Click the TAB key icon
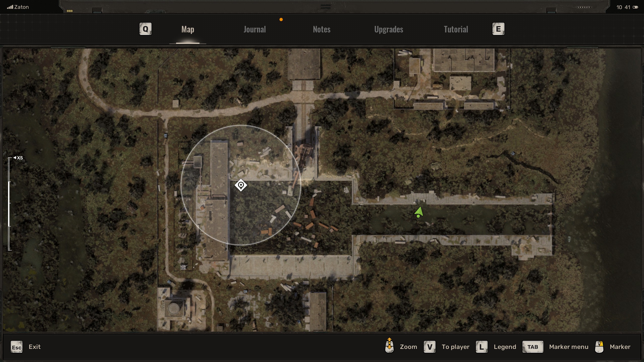 coord(533,347)
